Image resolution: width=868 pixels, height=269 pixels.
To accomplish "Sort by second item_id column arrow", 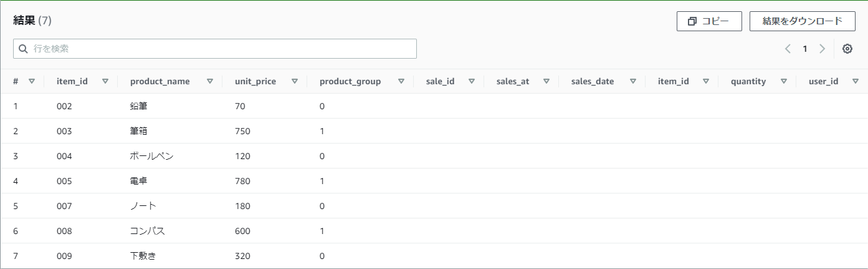I will pyautogui.click(x=706, y=81).
